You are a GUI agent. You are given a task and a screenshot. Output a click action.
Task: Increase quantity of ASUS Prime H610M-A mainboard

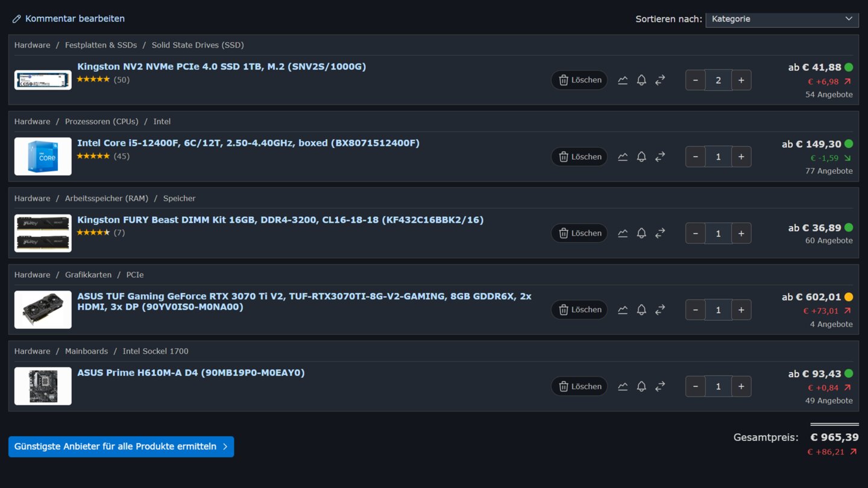[741, 386]
